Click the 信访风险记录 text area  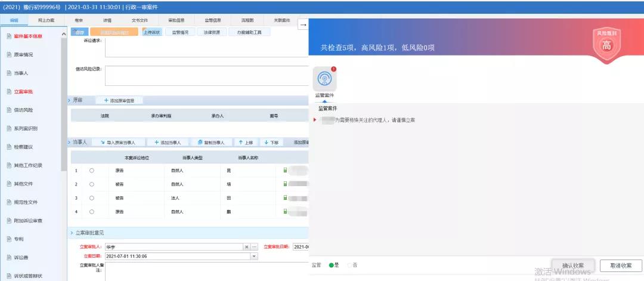coord(206,75)
